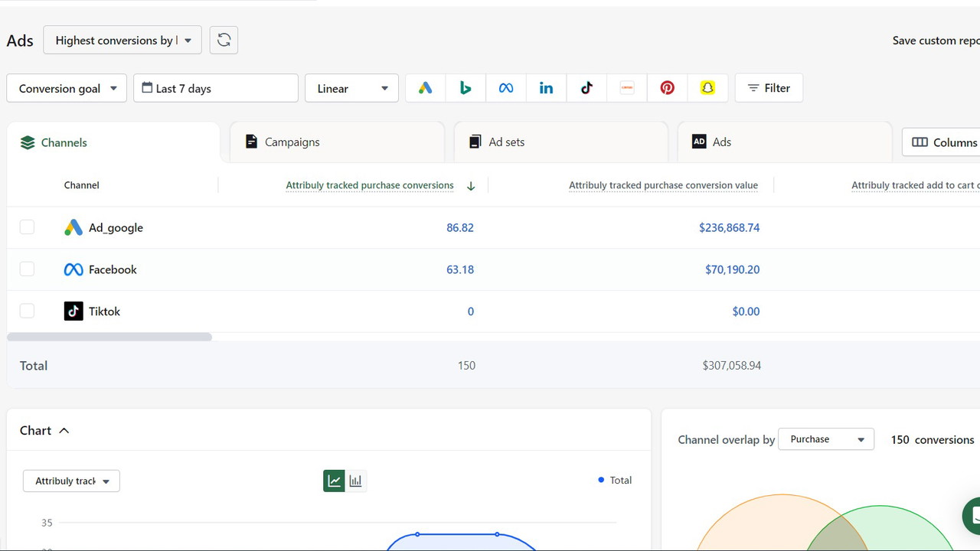The height and width of the screenshot is (551, 980).
Task: Click the refresh report icon button
Action: 224,41
